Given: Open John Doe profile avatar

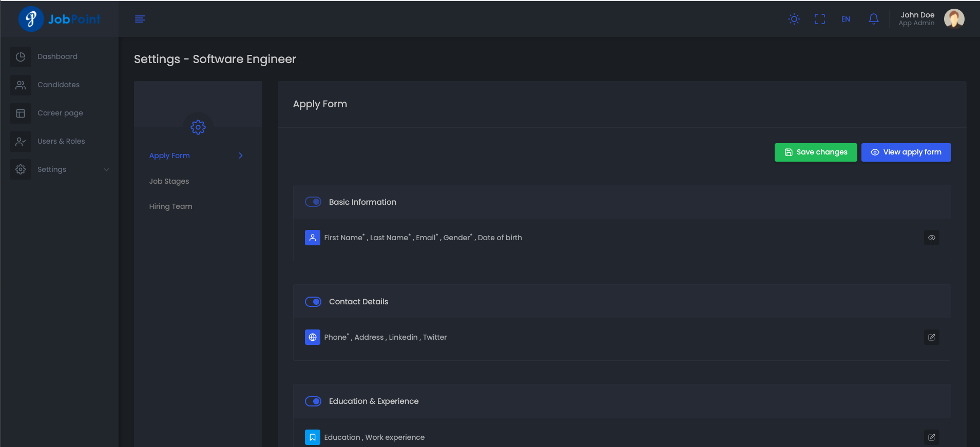Looking at the screenshot, I should pos(954,19).
